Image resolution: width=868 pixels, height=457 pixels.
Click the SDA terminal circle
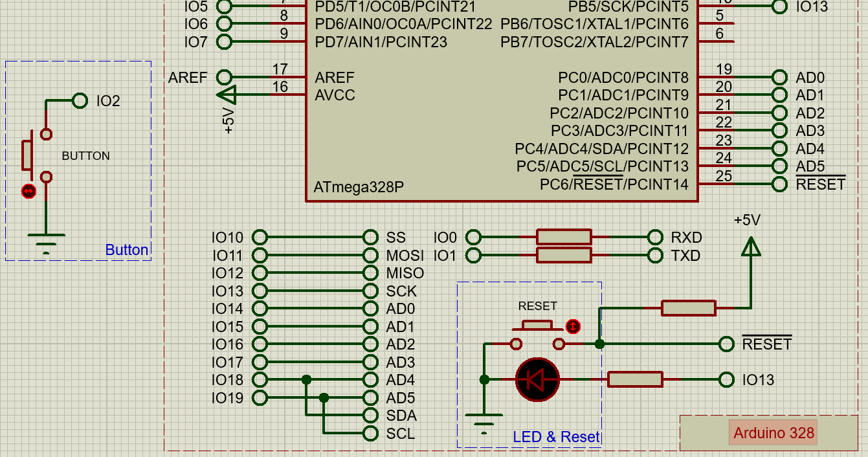pos(371,416)
